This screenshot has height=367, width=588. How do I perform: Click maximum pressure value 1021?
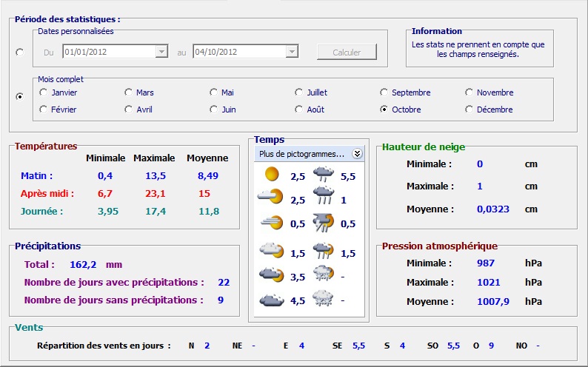(x=489, y=283)
